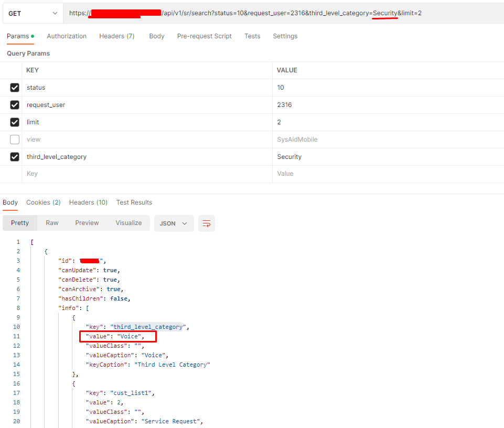Toggle the wrap lines icon
Viewport: 504px width, 428px height.
tap(206, 223)
